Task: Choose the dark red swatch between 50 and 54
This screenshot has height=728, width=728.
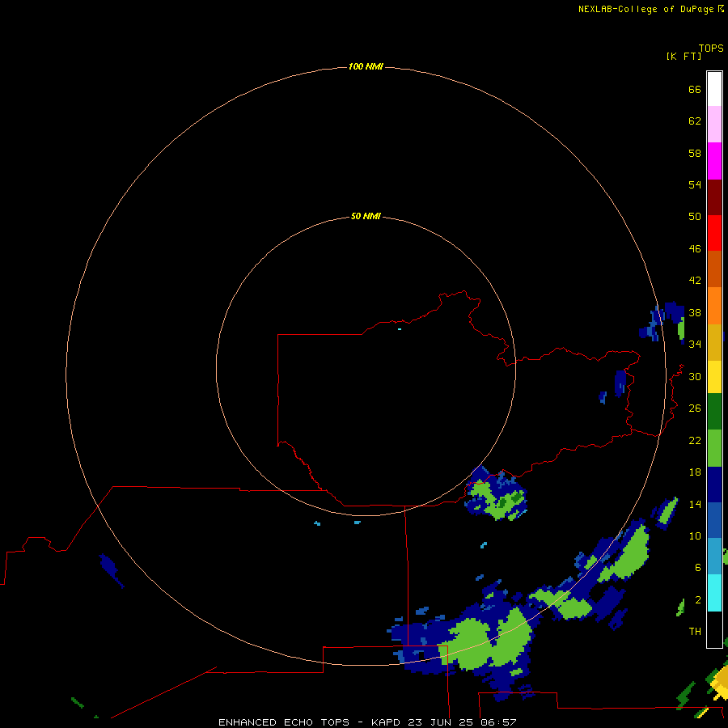Action: [x=714, y=197]
